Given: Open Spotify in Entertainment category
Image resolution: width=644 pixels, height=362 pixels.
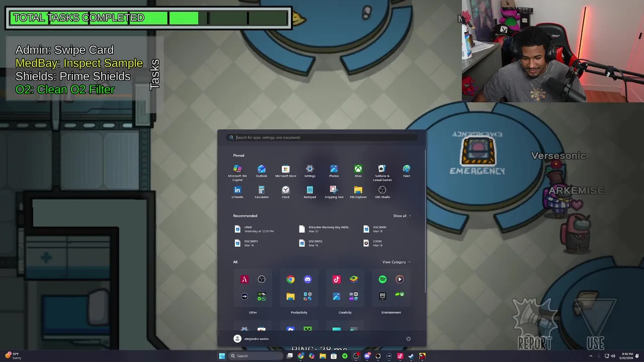Looking at the screenshot, I should click(382, 280).
